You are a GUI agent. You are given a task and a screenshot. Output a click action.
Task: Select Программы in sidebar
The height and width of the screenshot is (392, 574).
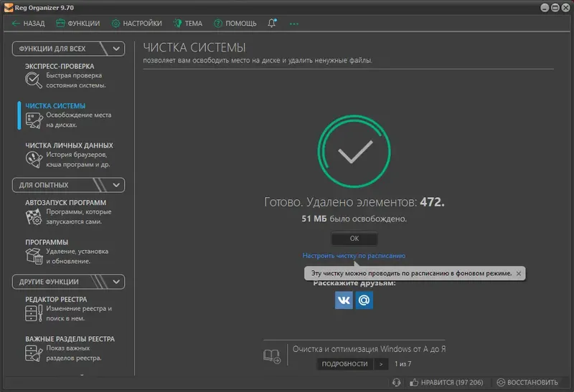coord(47,242)
